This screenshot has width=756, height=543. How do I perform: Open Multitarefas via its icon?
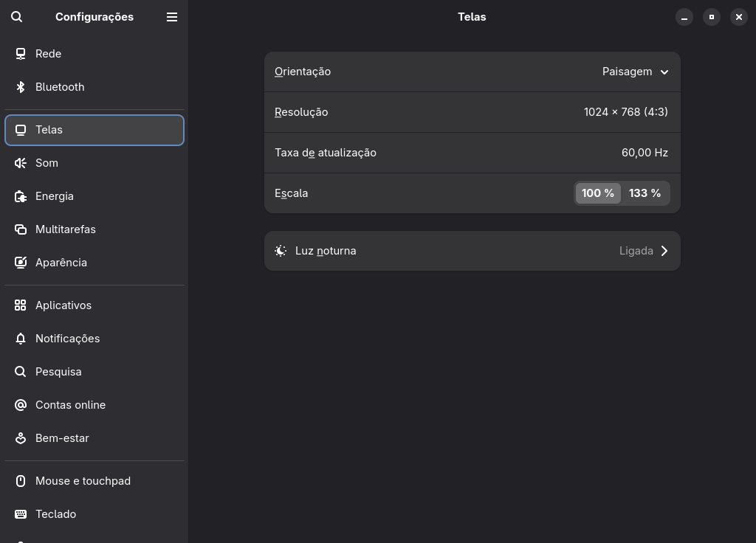point(21,229)
